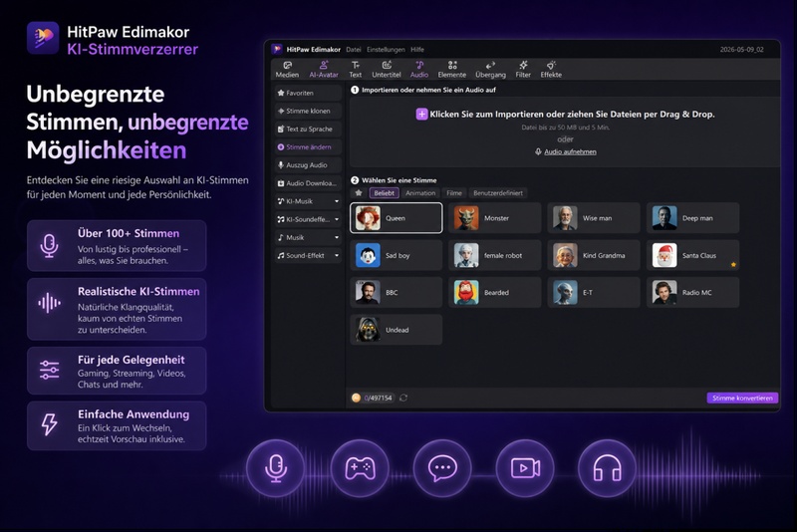This screenshot has width=797, height=532.
Task: Click the HitPaw Edimakor banner logo
Action: click(43, 38)
